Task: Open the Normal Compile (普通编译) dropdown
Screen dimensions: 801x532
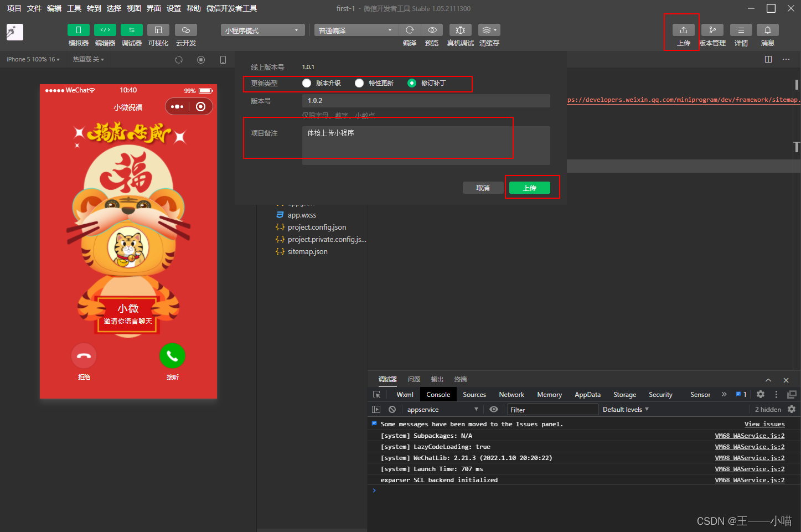Action: (356, 30)
